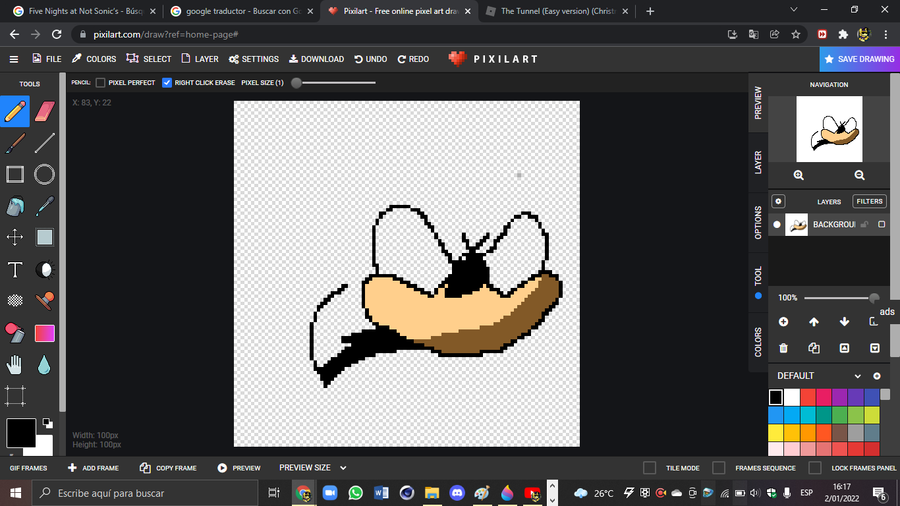Screen dimensions: 900x506
Task: Move layer down
Action: [x=844, y=322]
